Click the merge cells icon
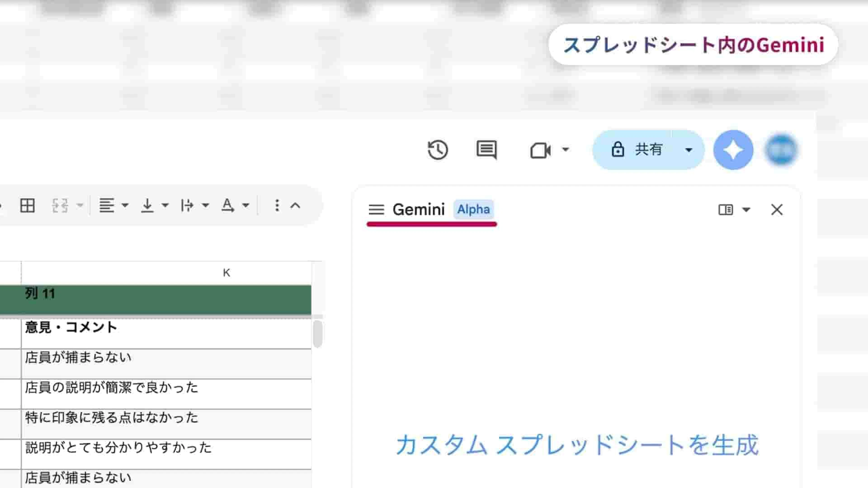The width and height of the screenshot is (868, 488). point(60,205)
